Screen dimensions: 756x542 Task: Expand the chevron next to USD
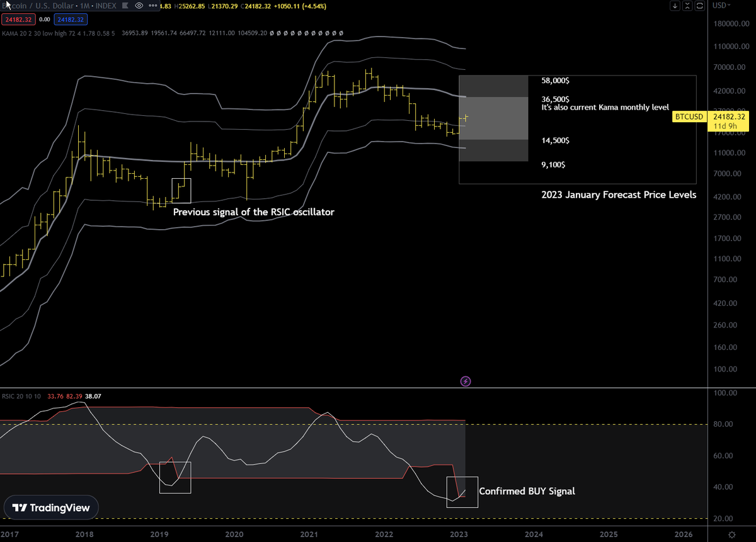click(730, 6)
